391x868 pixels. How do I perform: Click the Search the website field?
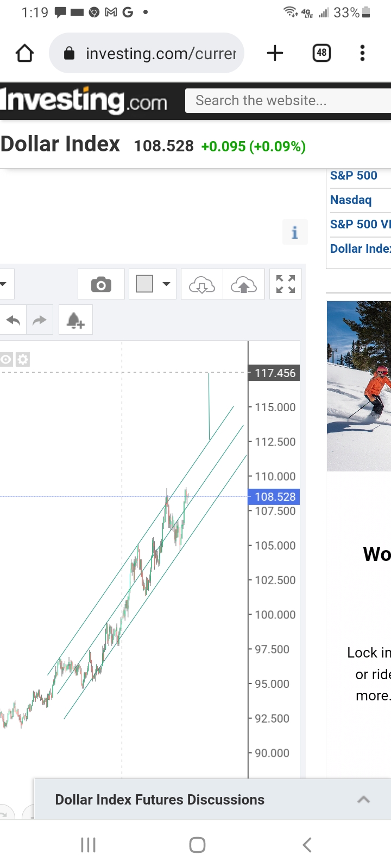click(288, 101)
